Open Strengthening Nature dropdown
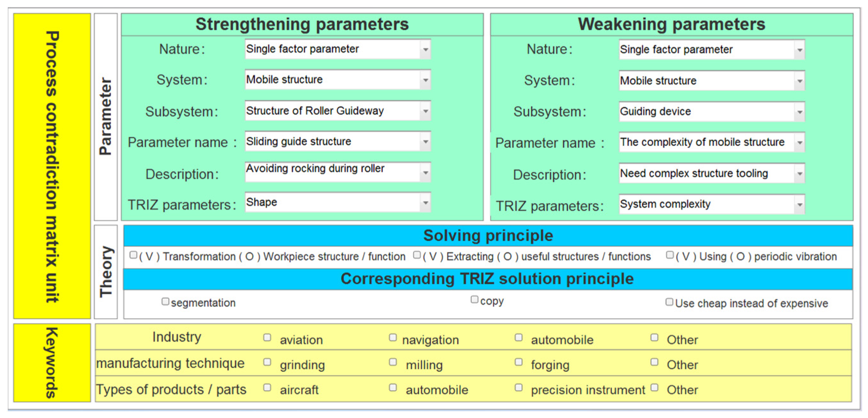This screenshot has height=418, width=868. [x=426, y=50]
